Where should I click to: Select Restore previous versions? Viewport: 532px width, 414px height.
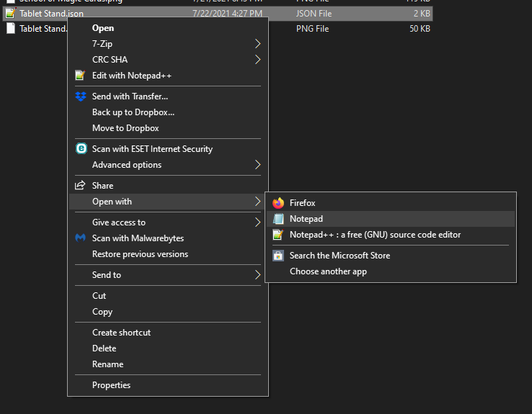(x=140, y=254)
